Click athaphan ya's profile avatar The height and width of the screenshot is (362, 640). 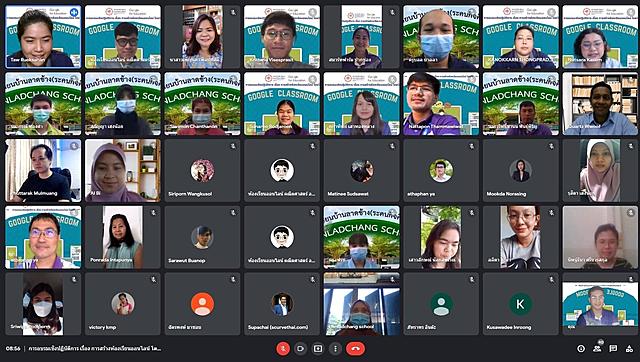pyautogui.click(x=441, y=170)
